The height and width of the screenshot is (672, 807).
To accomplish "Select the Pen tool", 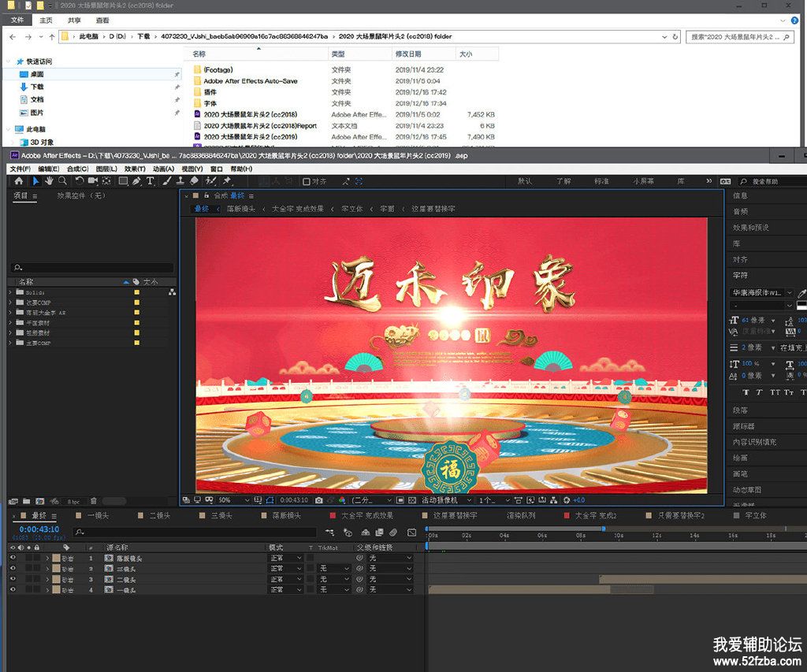I will [x=136, y=180].
